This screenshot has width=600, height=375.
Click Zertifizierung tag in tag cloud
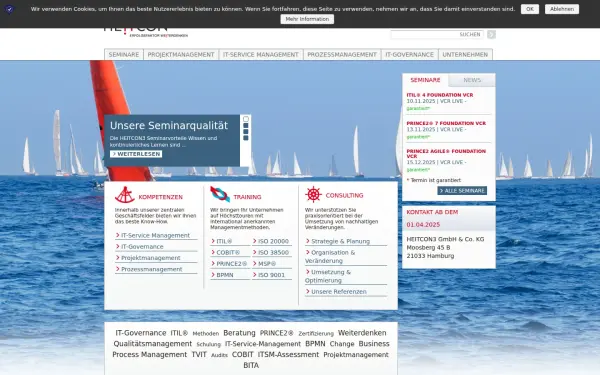[x=316, y=334]
